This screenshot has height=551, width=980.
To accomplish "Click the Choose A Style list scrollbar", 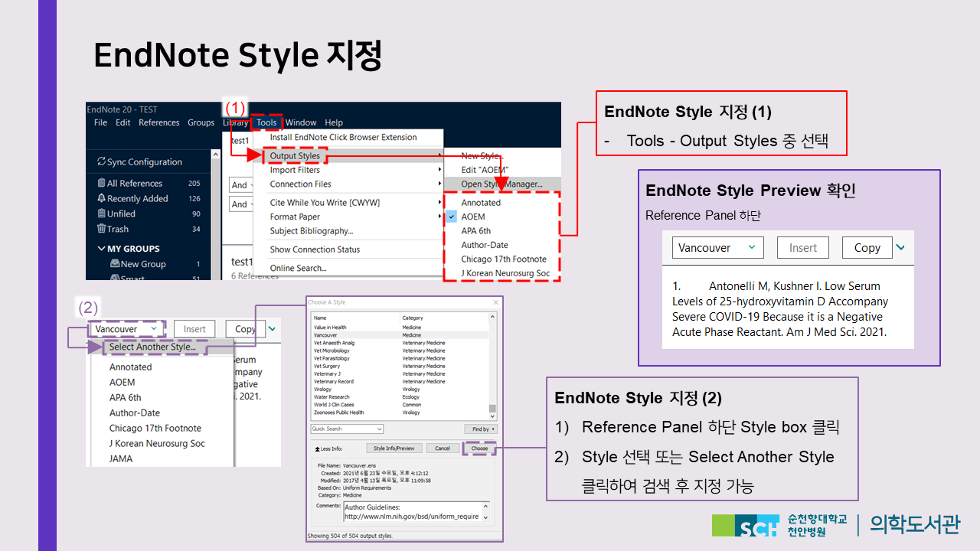I will tap(492, 366).
